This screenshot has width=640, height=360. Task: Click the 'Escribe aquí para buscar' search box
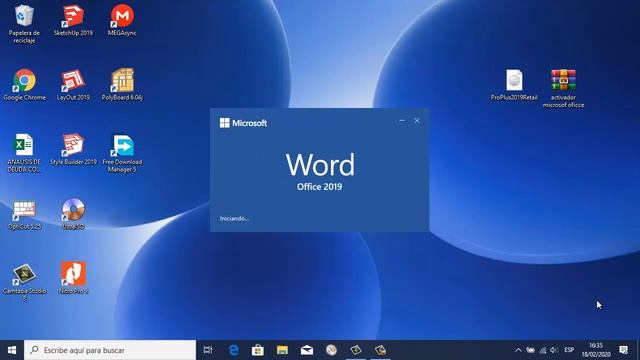(110, 350)
